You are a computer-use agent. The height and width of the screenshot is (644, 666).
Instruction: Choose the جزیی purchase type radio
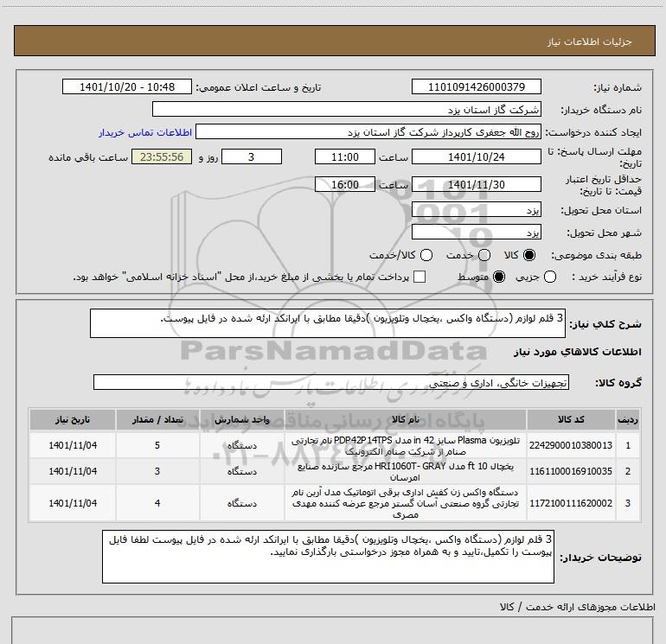(x=549, y=277)
